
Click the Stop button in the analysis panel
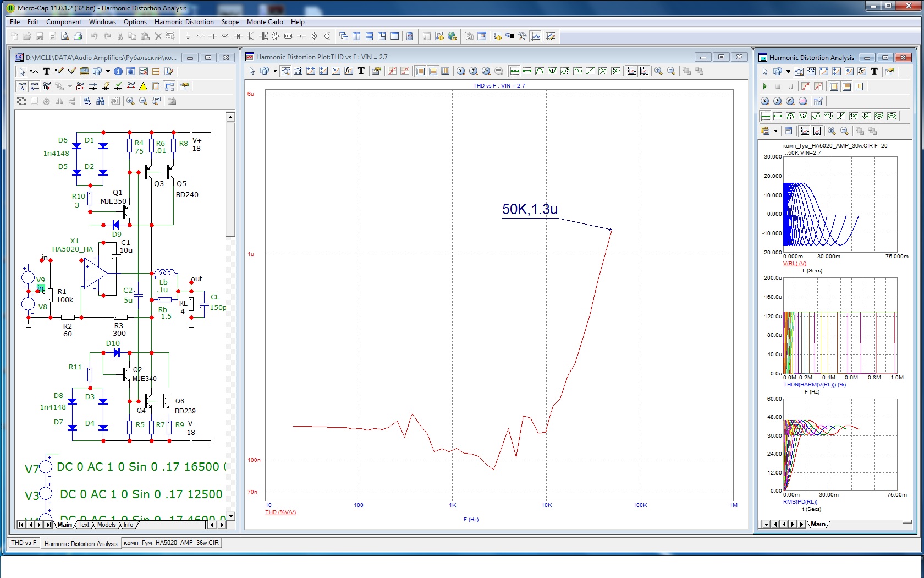coord(778,86)
